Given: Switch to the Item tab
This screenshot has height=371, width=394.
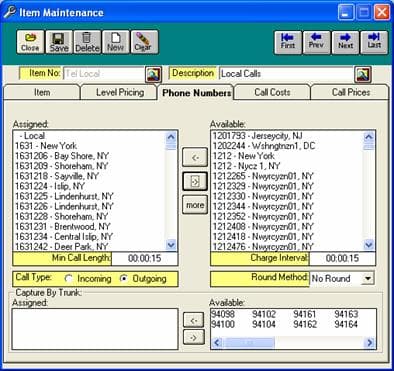Looking at the screenshot, I should click(42, 92).
